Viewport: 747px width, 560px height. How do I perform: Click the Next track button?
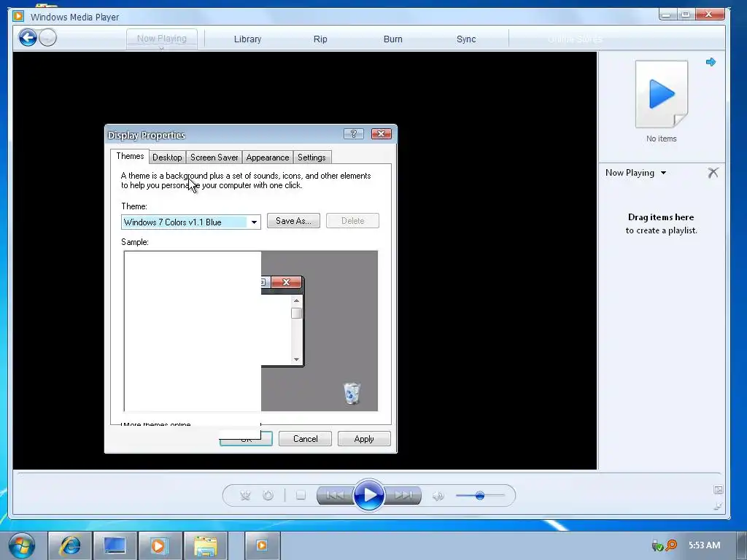coord(403,496)
